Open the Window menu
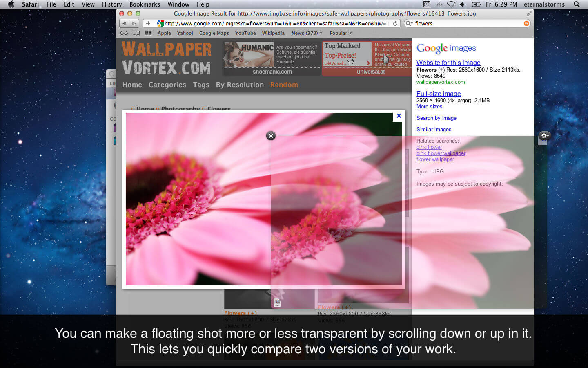Viewport: 588px width, 368px height. click(x=178, y=4)
